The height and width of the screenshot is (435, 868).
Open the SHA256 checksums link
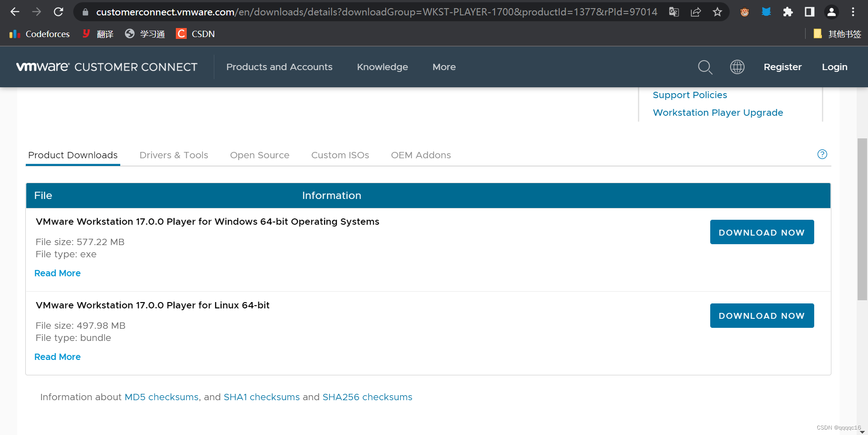coord(367,397)
